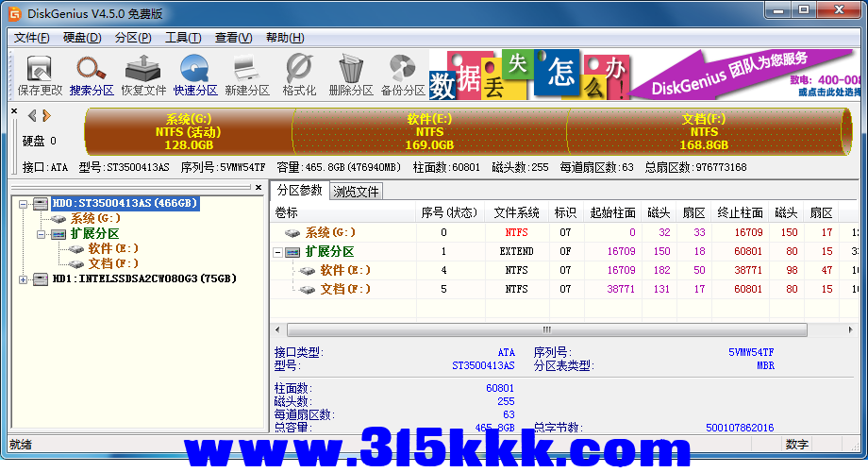This screenshot has width=868, height=472.
Task: Click the 数字 indicator in status bar
Action: point(797,445)
